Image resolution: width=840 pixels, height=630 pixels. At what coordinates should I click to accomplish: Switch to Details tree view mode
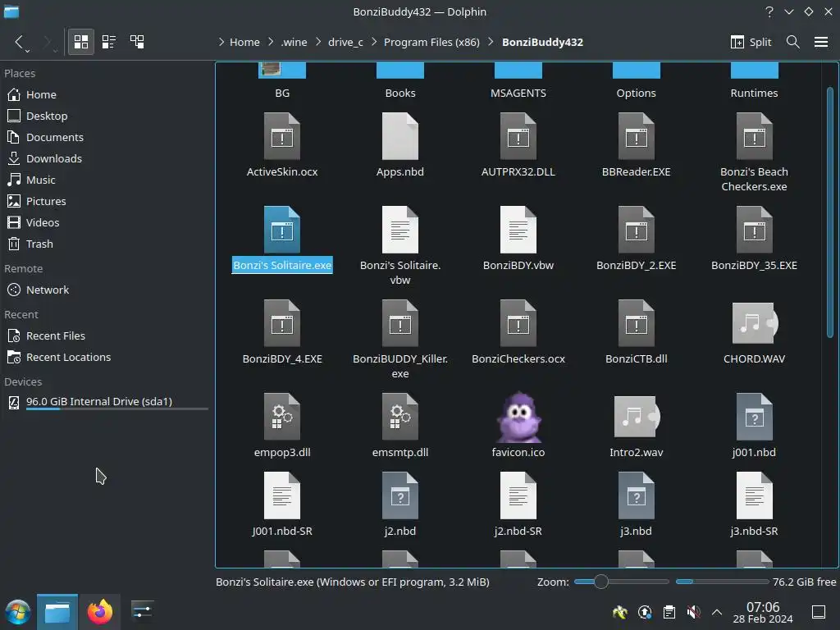[137, 42]
